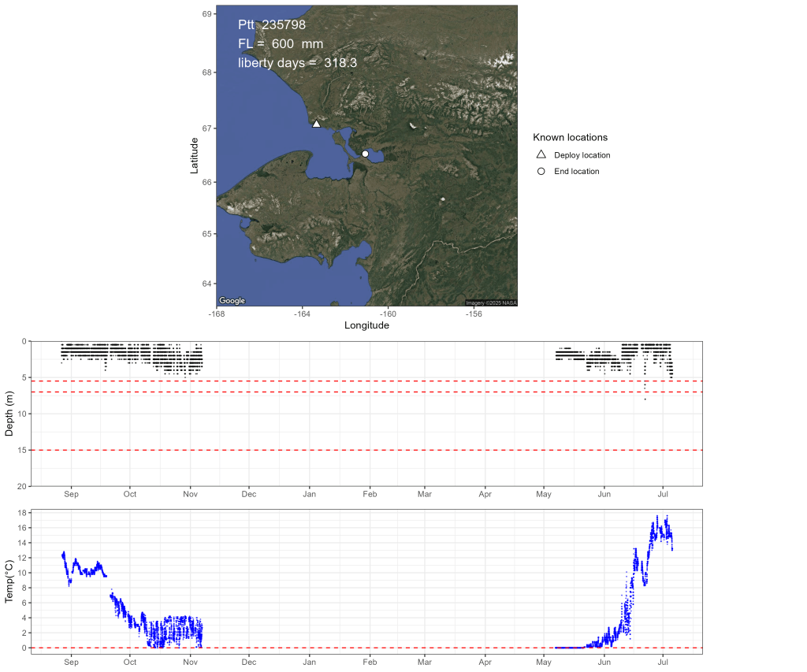Click the 'Latitude' axis title
The width and height of the screenshot is (807, 672).
194,155
